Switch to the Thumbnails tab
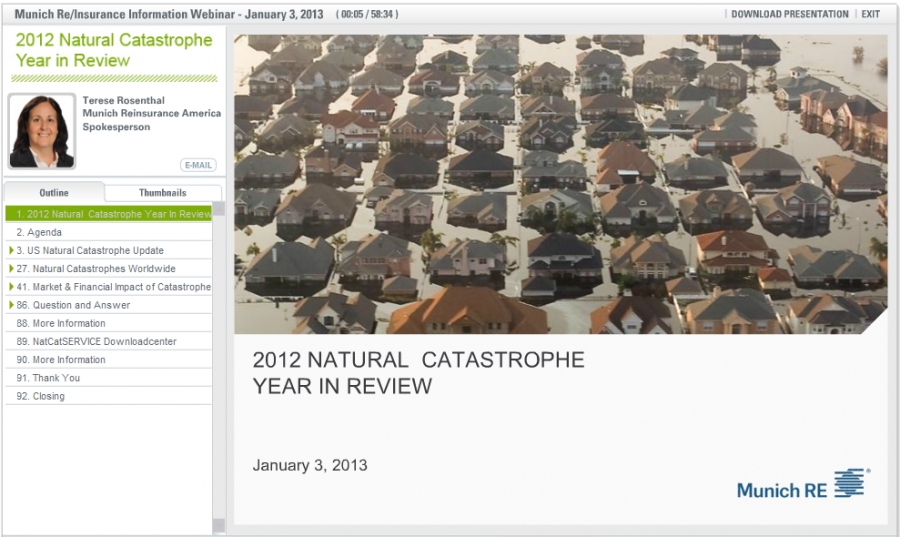This screenshot has height=537, width=900. [x=162, y=193]
